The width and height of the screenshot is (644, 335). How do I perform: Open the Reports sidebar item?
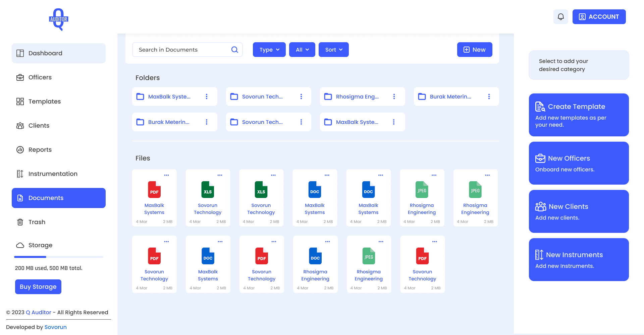click(59, 150)
